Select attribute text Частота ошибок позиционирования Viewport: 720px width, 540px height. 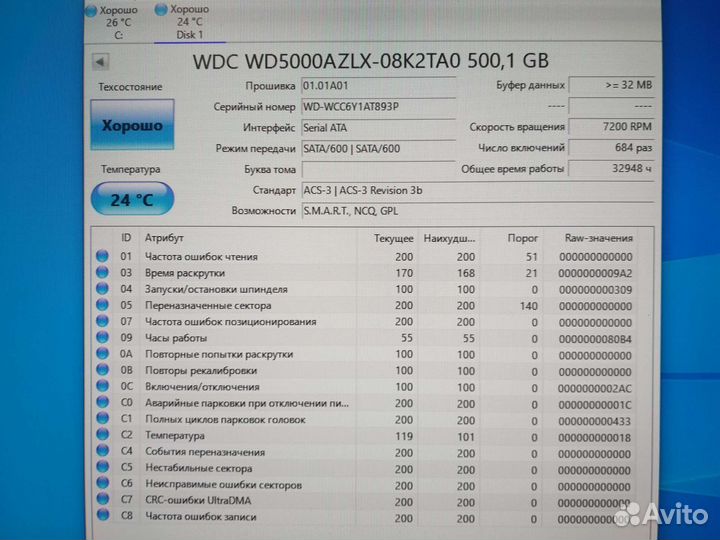point(231,321)
